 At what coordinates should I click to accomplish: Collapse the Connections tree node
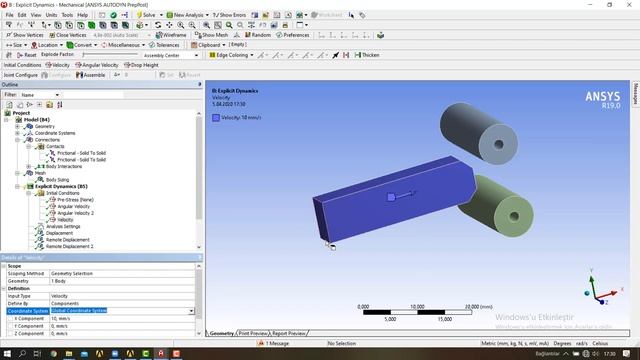[x=17, y=140]
